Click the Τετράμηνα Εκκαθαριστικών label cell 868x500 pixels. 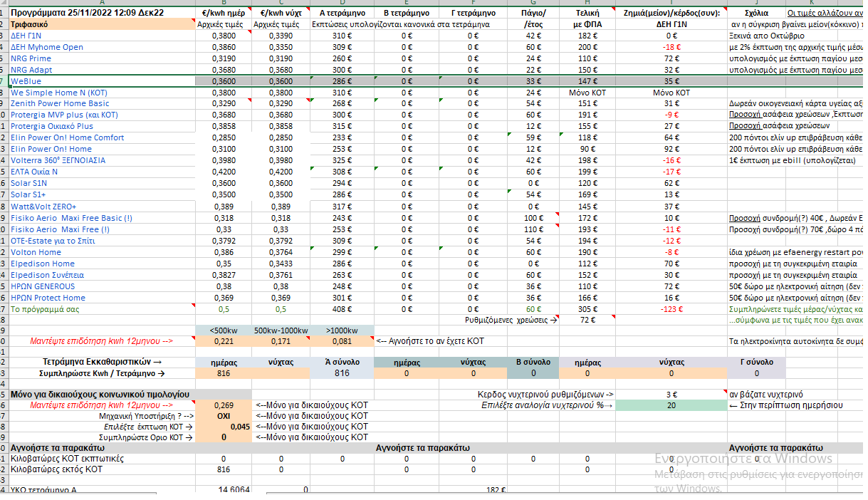(x=103, y=362)
